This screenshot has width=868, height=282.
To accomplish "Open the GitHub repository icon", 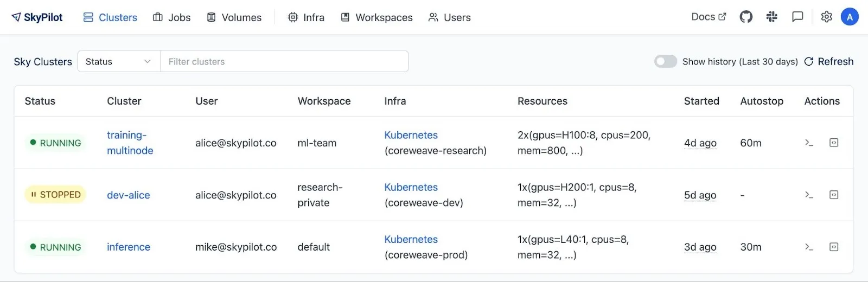I will point(746,17).
